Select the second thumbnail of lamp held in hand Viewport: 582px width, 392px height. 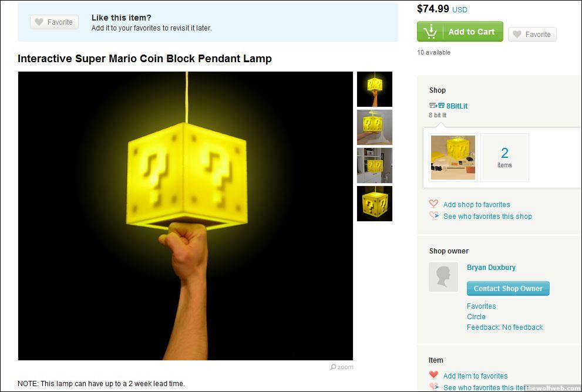[x=375, y=127]
